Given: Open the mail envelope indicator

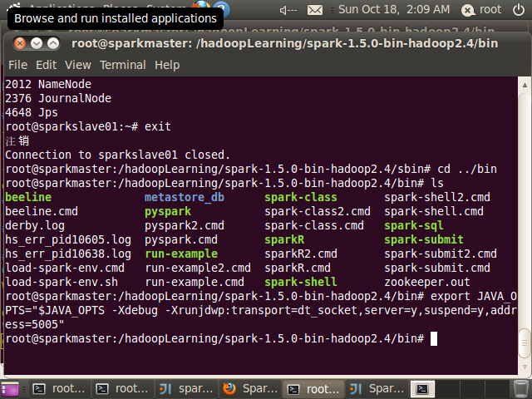Looking at the screenshot, I should [315, 10].
